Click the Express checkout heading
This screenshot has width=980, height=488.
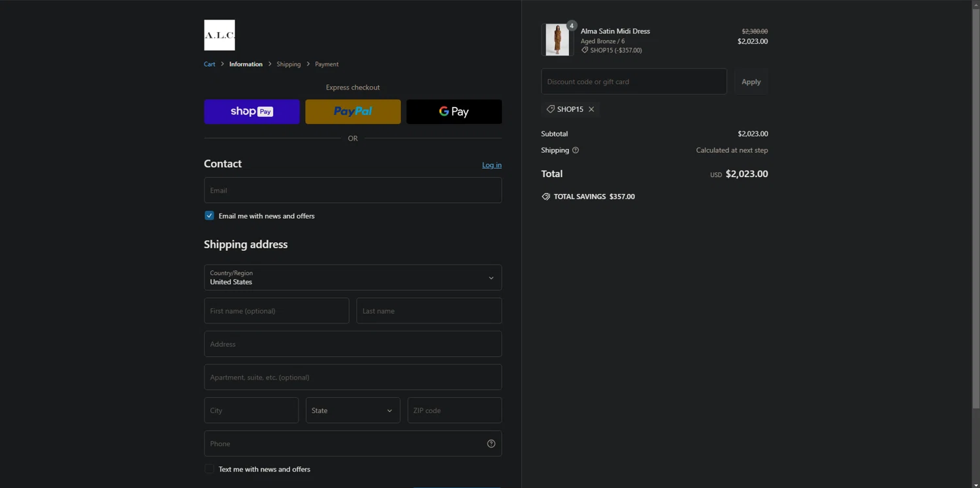(x=353, y=88)
